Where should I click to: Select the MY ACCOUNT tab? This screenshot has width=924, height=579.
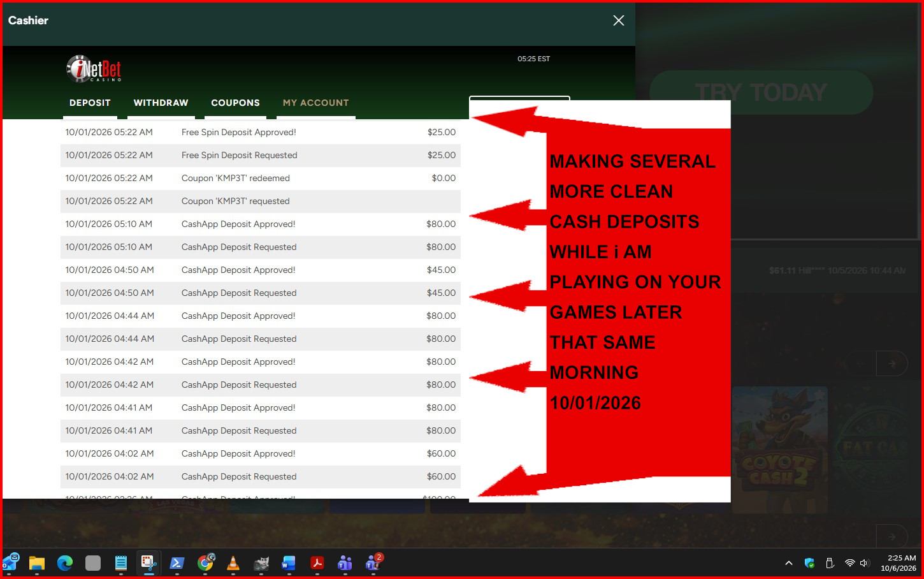[316, 103]
